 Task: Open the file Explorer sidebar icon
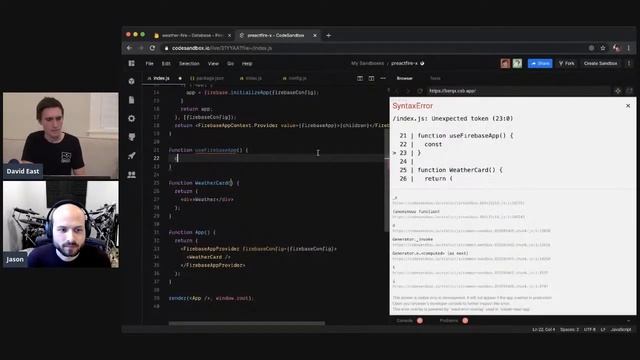click(131, 100)
